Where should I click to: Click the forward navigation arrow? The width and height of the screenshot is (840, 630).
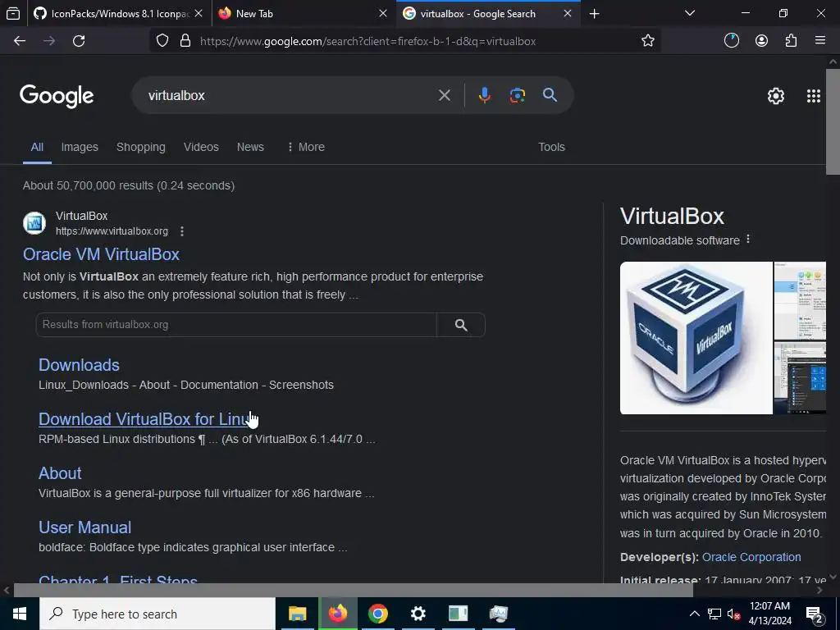click(49, 41)
